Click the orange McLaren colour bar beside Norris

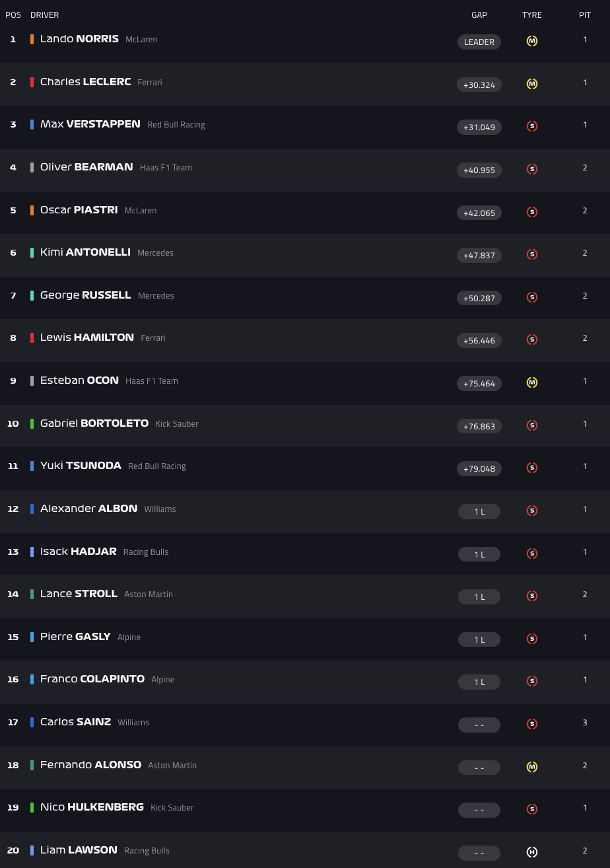(32, 39)
